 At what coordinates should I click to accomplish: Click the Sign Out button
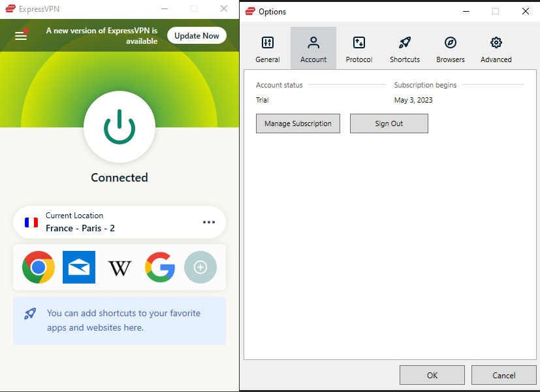click(389, 123)
